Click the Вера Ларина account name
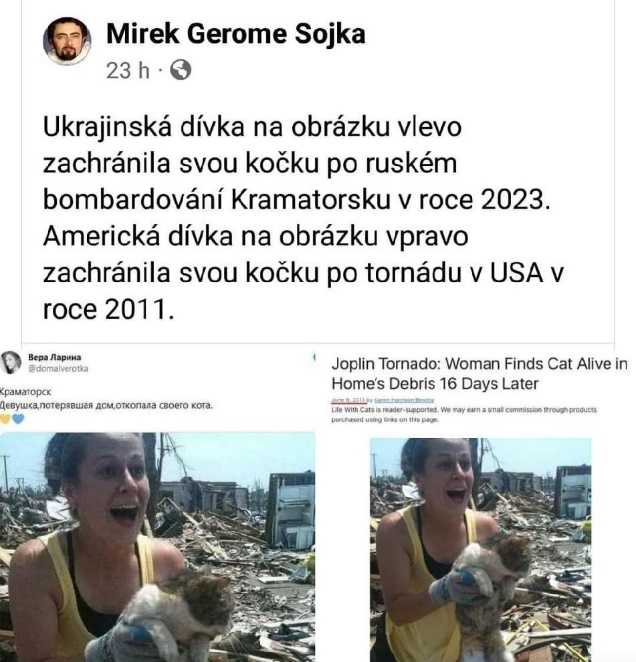Screen dimensions: 636x662 pos(54,357)
